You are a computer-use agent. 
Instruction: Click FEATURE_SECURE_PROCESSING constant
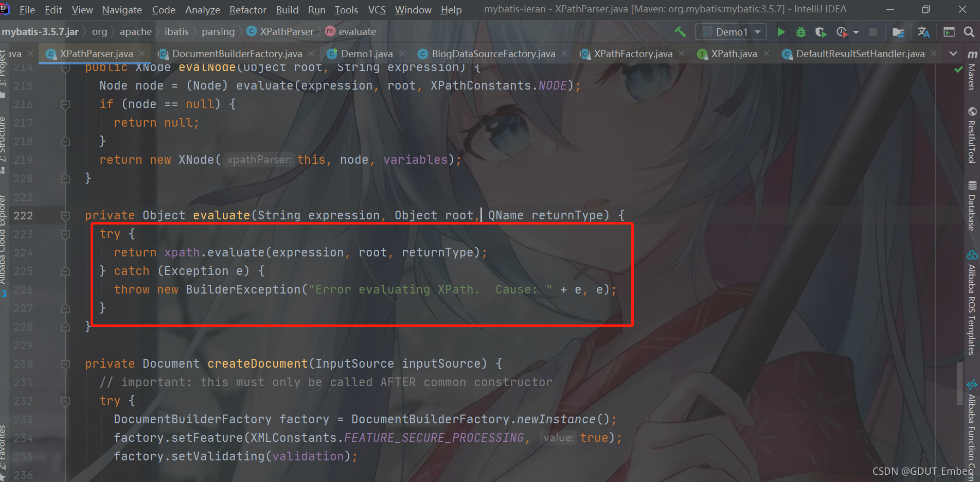tap(434, 438)
